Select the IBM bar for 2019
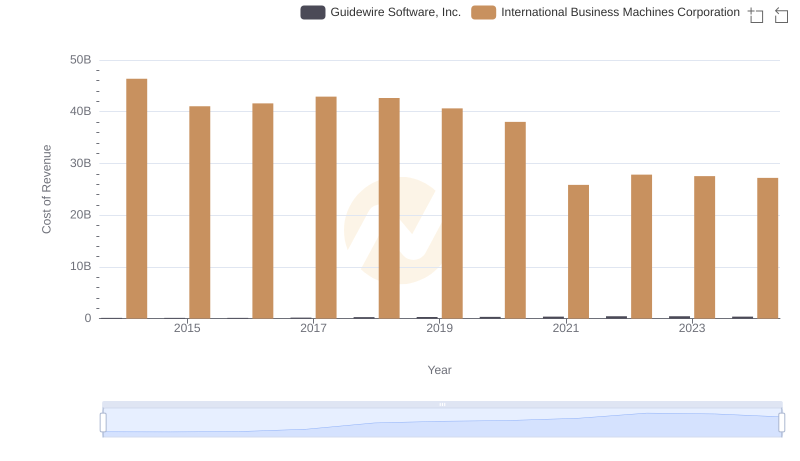 click(452, 213)
